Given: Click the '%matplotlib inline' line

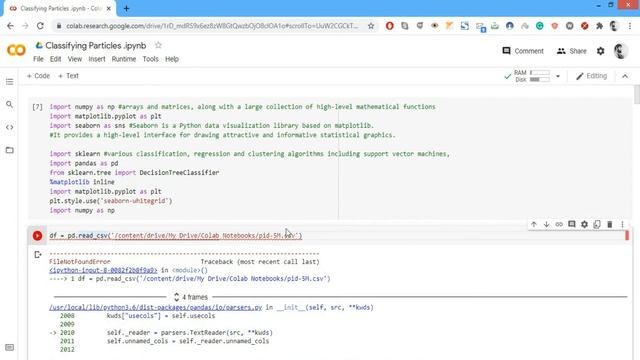Looking at the screenshot, I should [82, 182].
